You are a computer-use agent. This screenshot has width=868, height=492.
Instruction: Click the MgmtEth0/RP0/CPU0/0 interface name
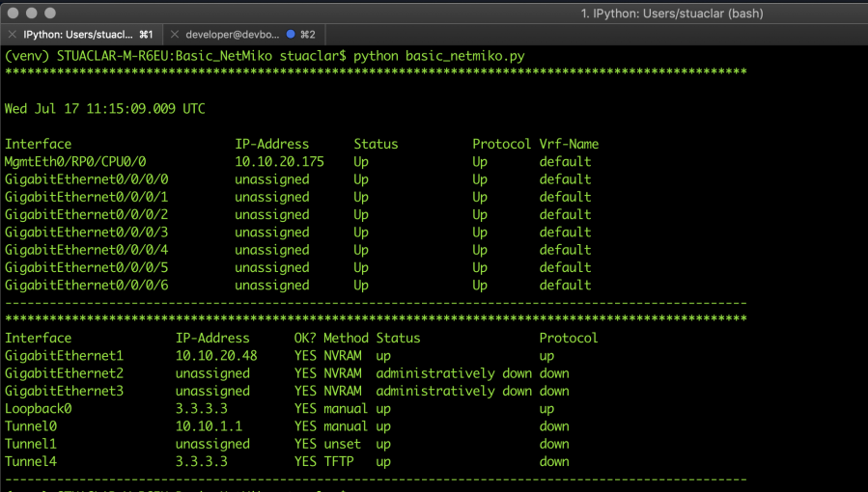[x=75, y=162]
